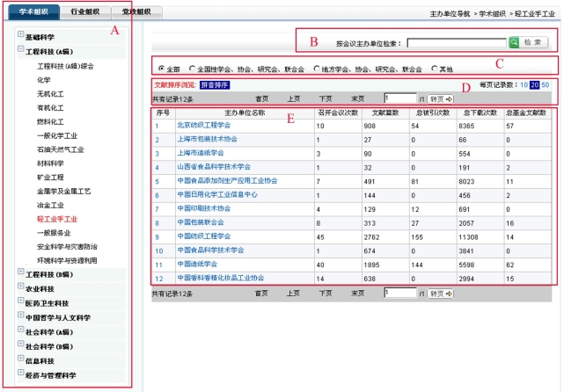Select the 全国性学会、协会 radio option

coord(192,68)
